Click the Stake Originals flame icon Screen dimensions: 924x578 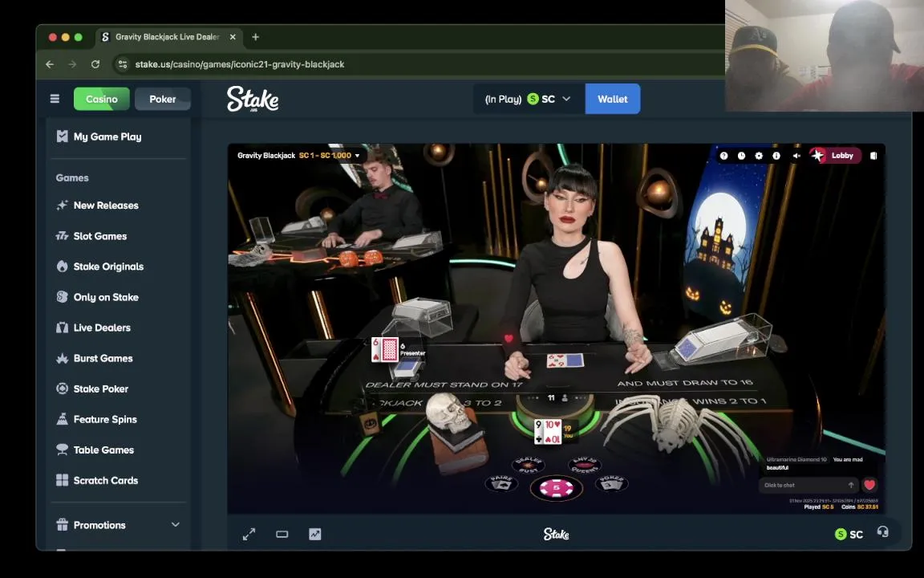(x=62, y=266)
